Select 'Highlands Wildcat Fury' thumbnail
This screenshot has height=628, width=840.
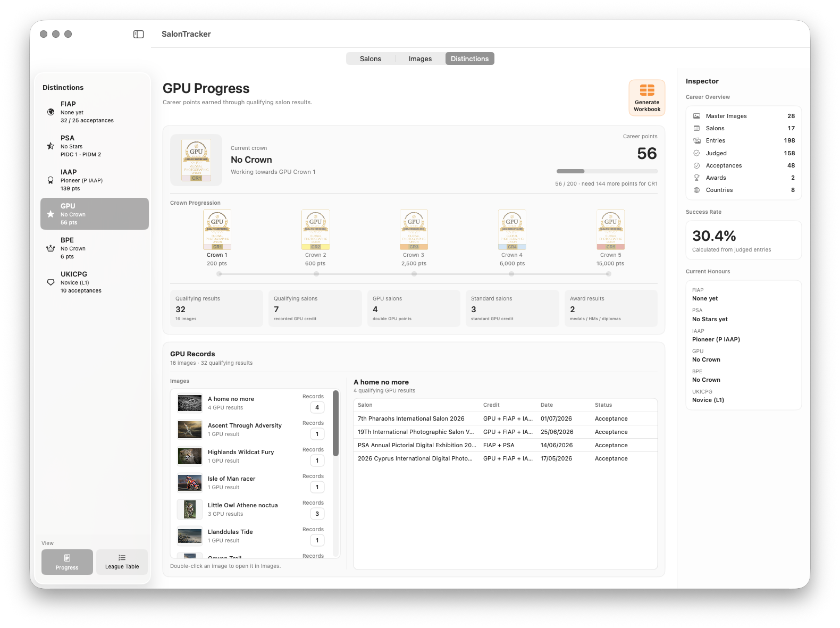(190, 456)
